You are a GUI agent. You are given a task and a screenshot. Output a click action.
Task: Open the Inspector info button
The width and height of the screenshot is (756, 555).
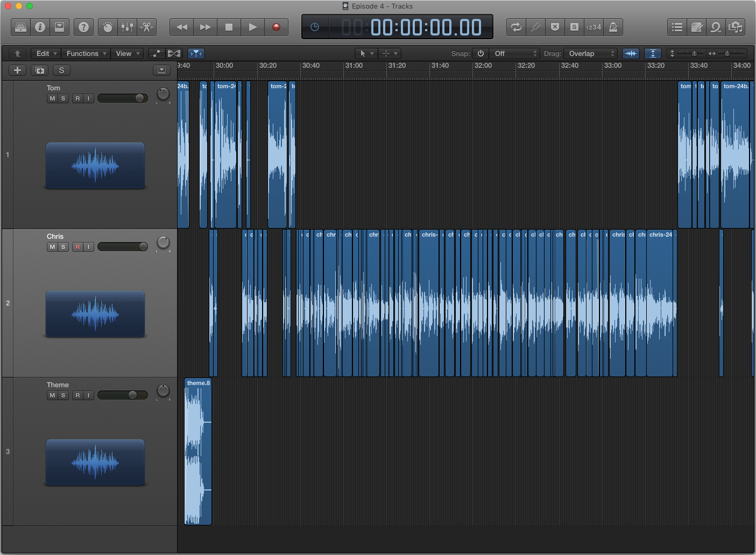click(x=40, y=27)
